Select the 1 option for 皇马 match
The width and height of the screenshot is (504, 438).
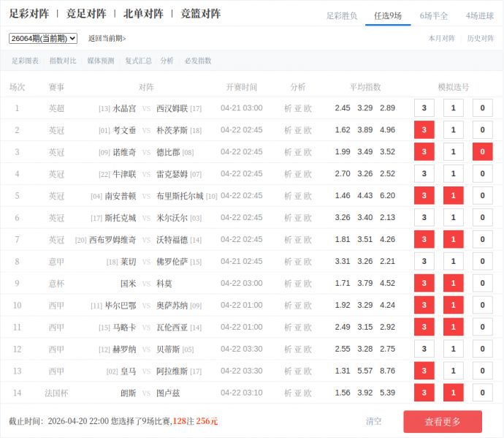(x=453, y=371)
